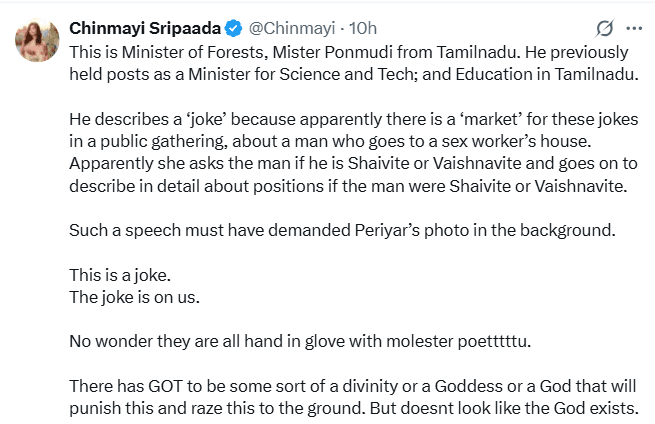The height and width of the screenshot is (424, 655).
Task: Click the line starting 'in a public gathering'
Action: point(330,142)
